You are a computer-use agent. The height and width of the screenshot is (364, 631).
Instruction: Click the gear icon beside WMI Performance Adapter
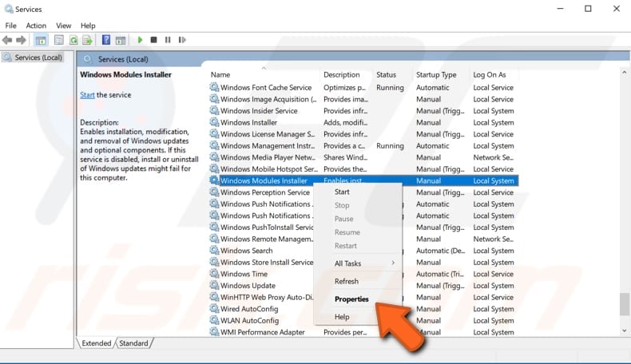coord(214,332)
